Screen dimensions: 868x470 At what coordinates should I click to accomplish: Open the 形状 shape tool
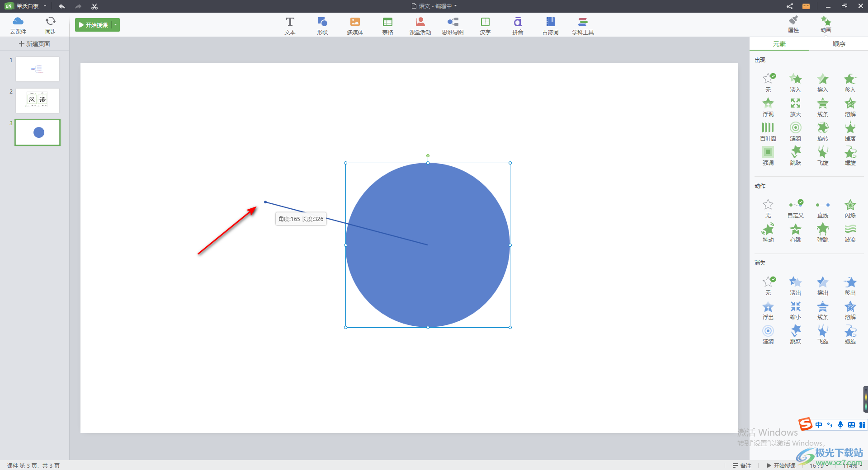pos(322,26)
